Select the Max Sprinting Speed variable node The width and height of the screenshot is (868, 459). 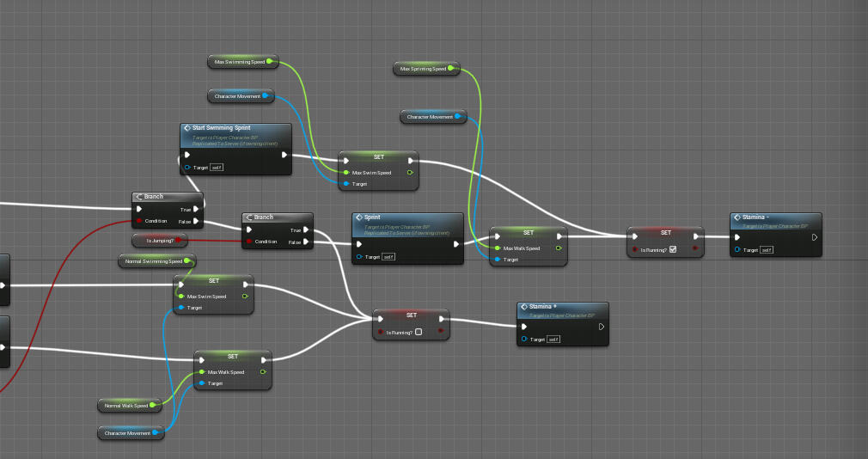(x=422, y=69)
